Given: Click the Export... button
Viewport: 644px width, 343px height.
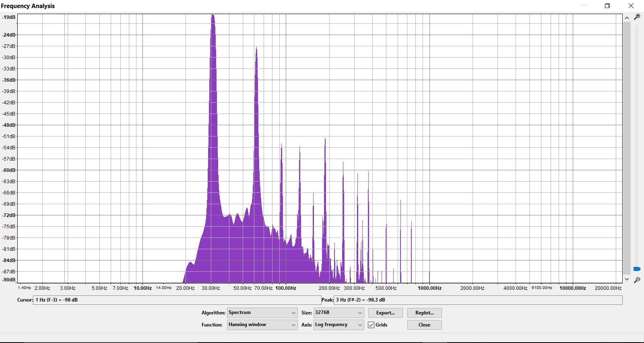Looking at the screenshot, I should pyautogui.click(x=385, y=313).
